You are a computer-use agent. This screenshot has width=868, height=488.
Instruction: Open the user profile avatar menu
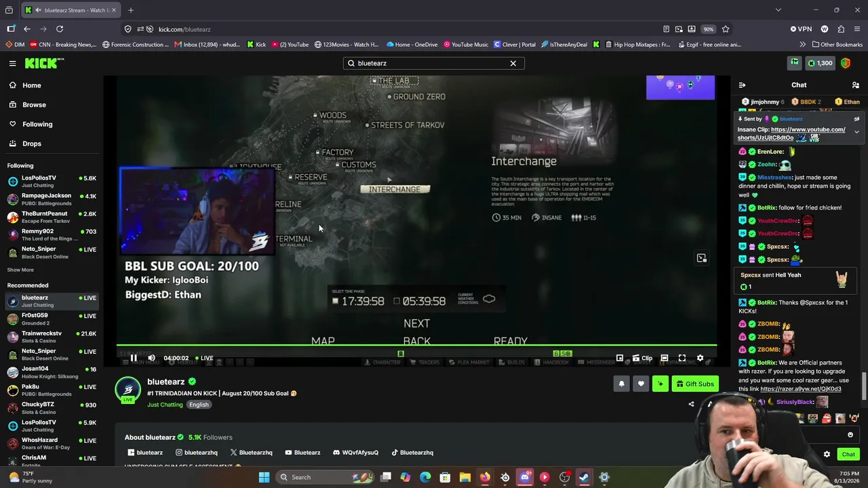point(846,63)
